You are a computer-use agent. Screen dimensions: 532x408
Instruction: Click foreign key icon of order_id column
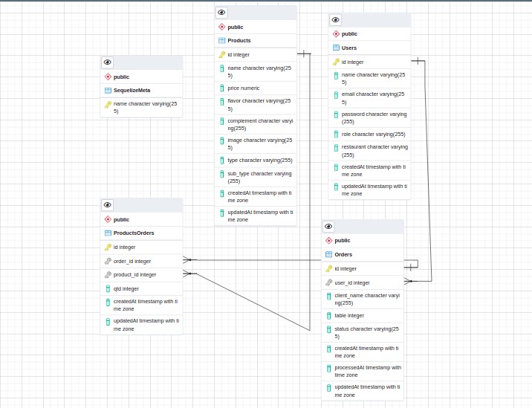tap(108, 261)
